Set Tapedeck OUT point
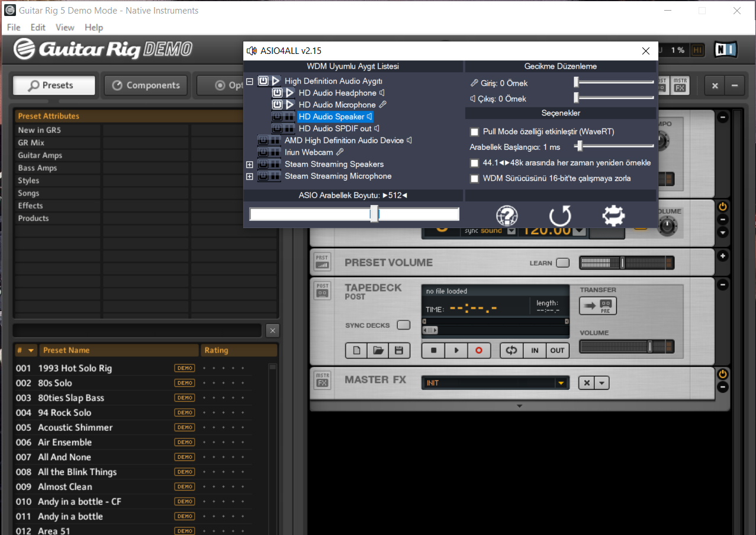Screen dimensions: 756x535 pyautogui.click(x=557, y=350)
